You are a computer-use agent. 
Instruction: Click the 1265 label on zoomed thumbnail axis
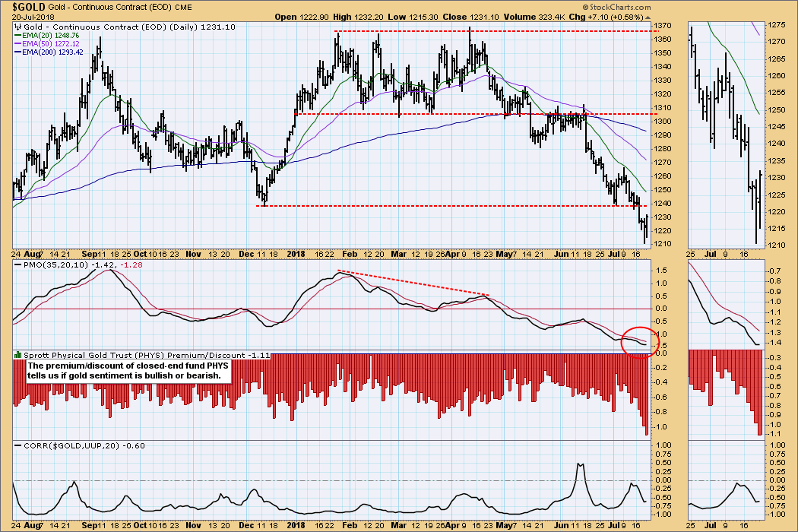(777, 59)
